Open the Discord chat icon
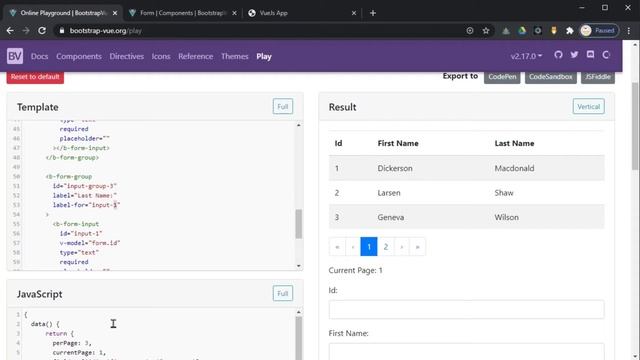640x360 pixels. (x=590, y=55)
